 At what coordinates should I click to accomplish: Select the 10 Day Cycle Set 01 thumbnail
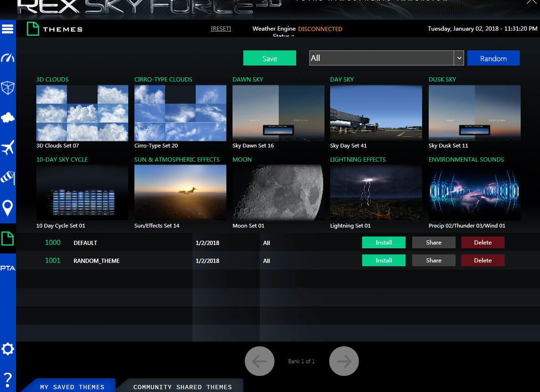point(82,192)
